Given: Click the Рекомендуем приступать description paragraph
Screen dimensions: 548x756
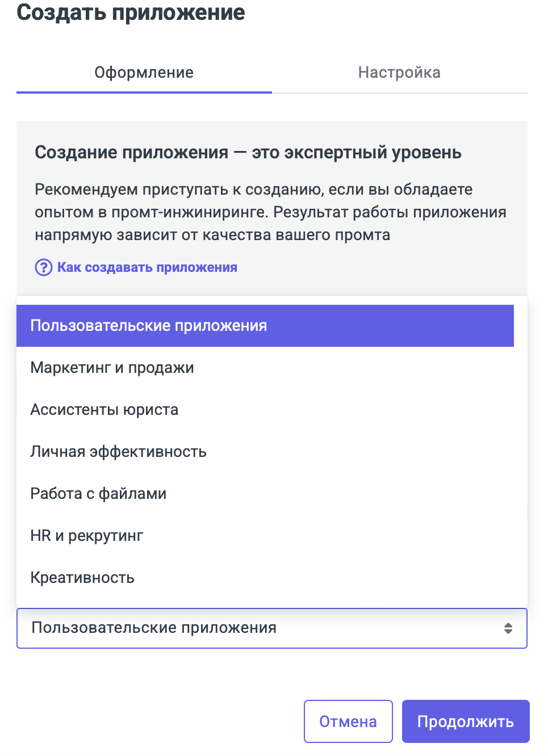Looking at the screenshot, I should [270, 212].
